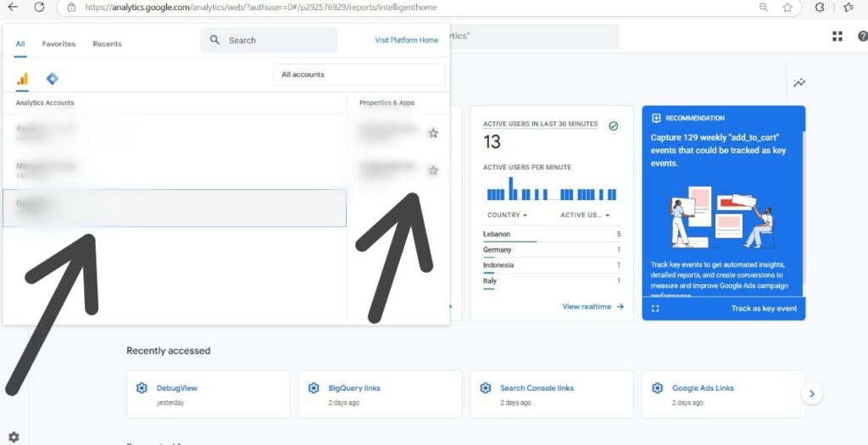Click the active users per minute bar chart
Screen dimensions: 868x445
(551, 189)
